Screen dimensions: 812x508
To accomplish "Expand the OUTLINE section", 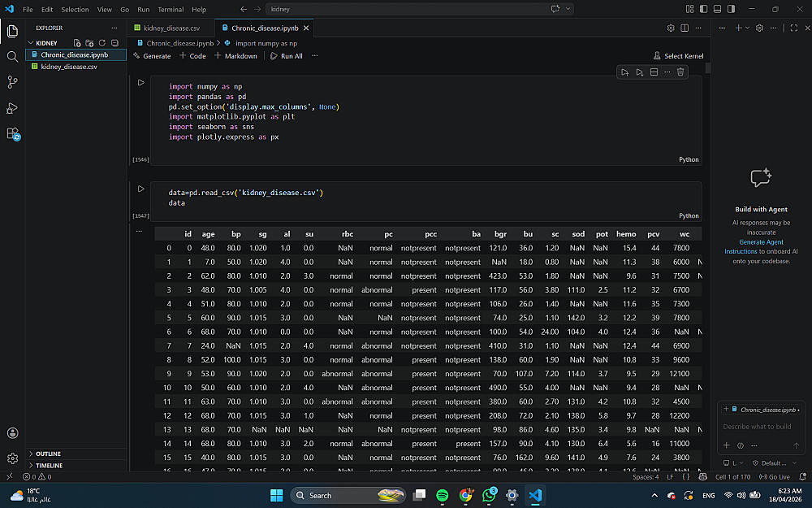I will click(x=49, y=454).
